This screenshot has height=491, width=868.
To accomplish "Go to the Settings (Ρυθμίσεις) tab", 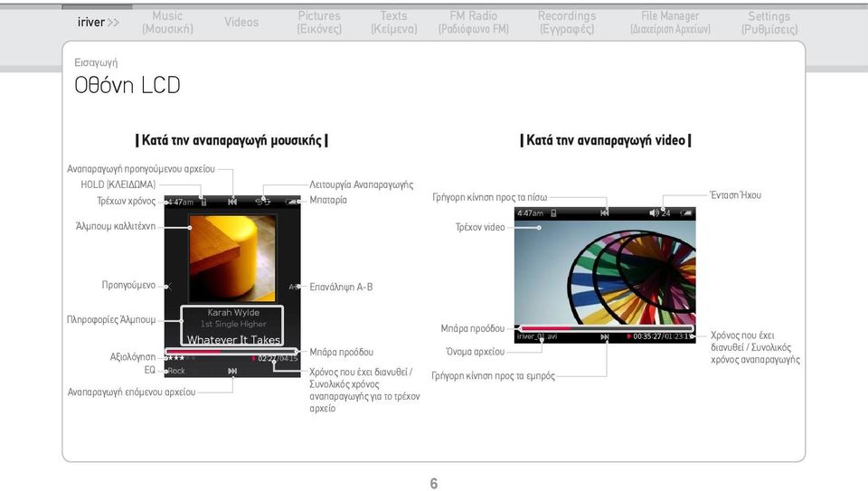I will click(769, 22).
